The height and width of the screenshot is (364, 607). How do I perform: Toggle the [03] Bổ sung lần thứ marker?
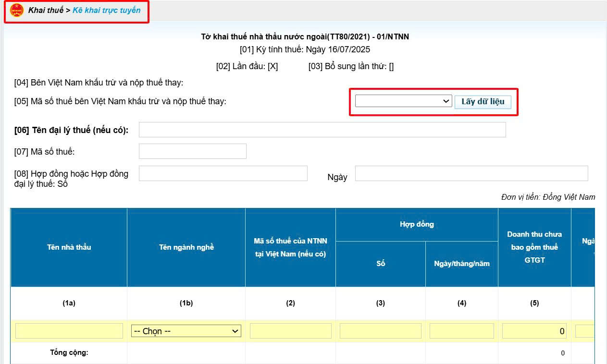391,67
